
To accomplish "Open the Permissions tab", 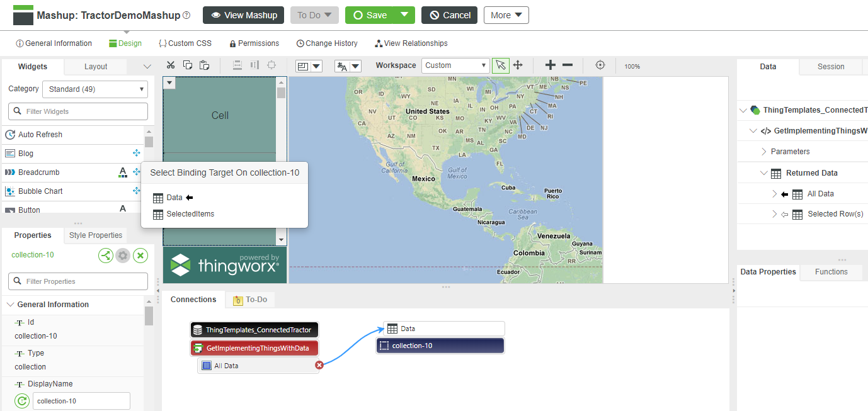I will 254,43.
